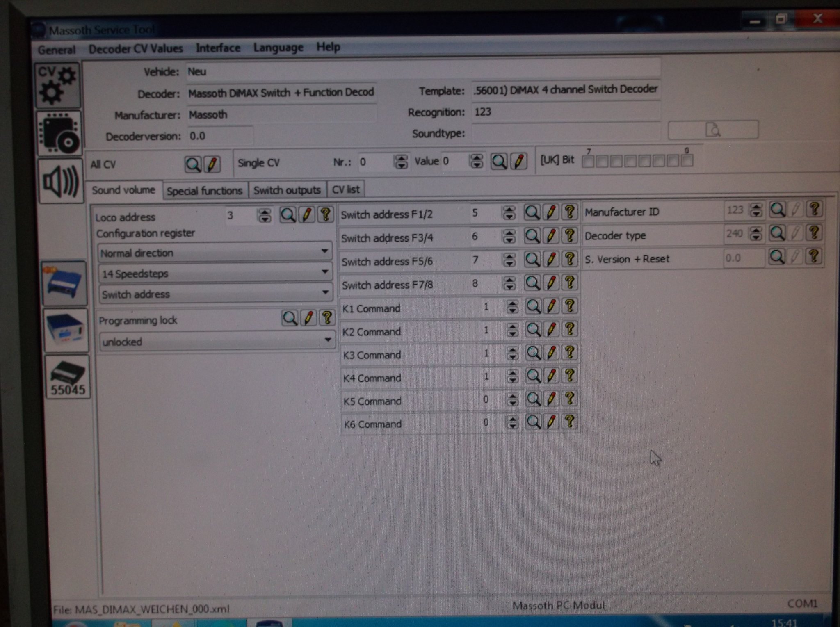Read K3 Command value
The height and width of the screenshot is (627, 840).
(533, 353)
